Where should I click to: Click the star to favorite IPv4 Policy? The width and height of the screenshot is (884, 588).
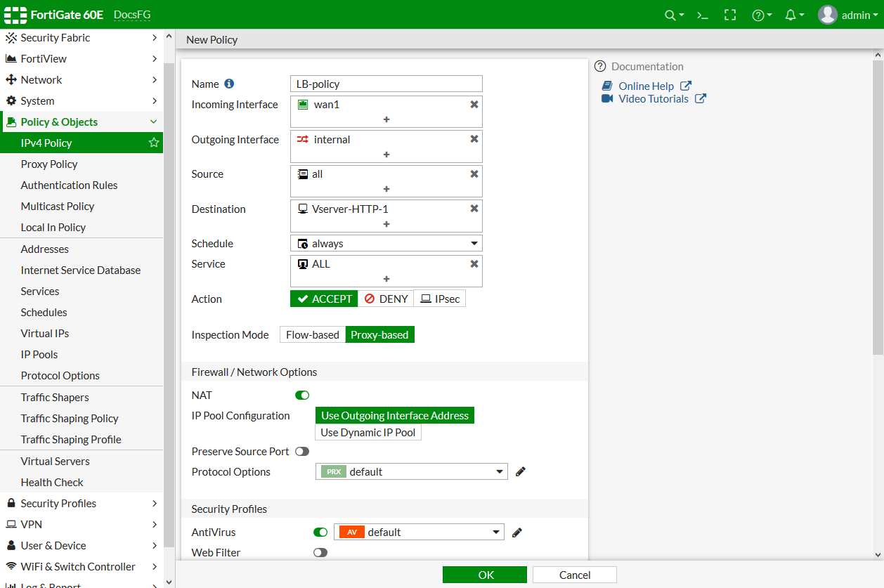coord(154,143)
